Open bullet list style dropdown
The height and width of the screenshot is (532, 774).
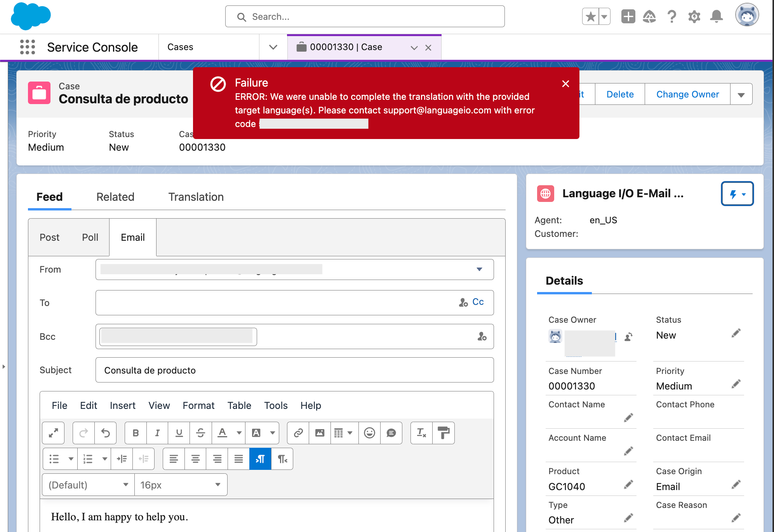(71, 459)
